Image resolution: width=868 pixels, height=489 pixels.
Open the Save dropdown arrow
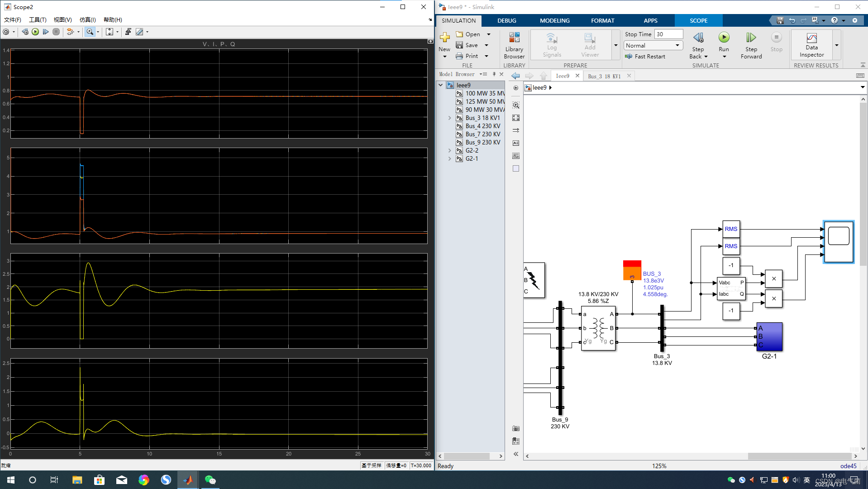pyautogui.click(x=486, y=45)
